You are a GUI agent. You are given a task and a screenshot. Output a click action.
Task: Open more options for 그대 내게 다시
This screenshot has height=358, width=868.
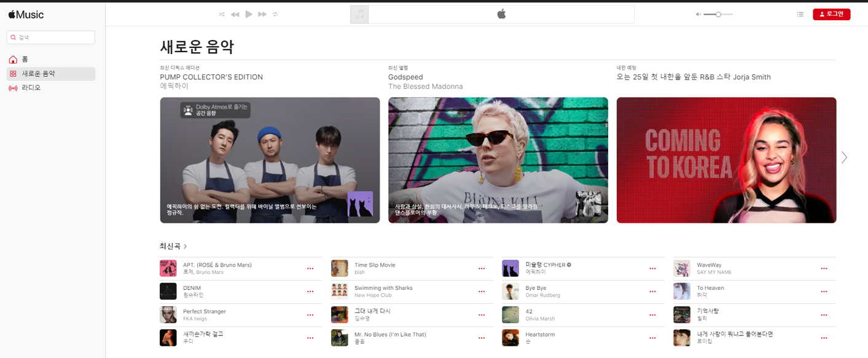coord(482,315)
